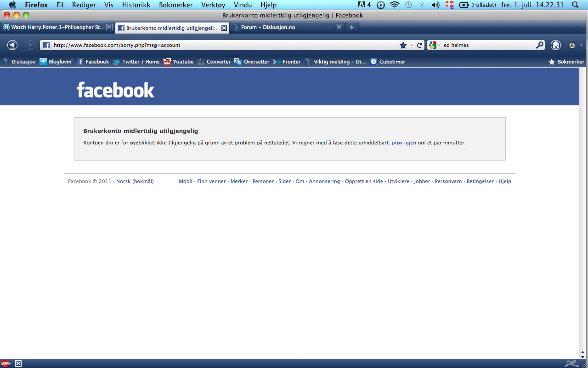Open the Historikk menu
This screenshot has width=588, height=368.
pos(136,5)
